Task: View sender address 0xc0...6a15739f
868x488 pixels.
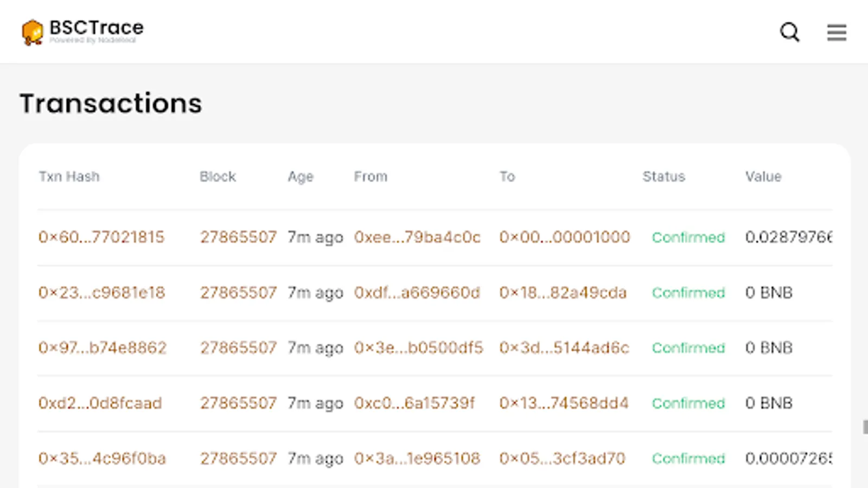Action: [414, 403]
